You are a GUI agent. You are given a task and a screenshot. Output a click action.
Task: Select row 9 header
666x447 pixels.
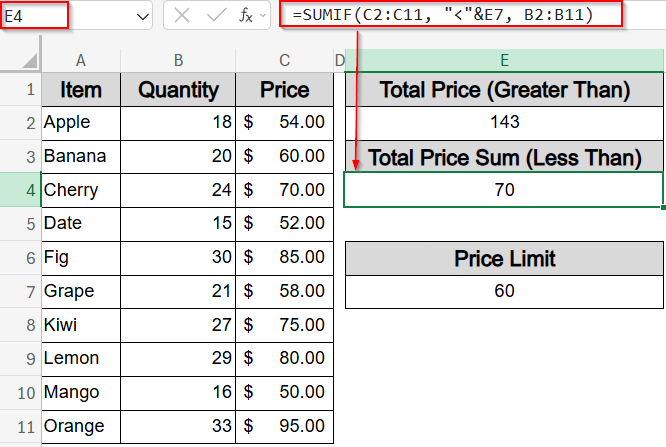point(20,359)
